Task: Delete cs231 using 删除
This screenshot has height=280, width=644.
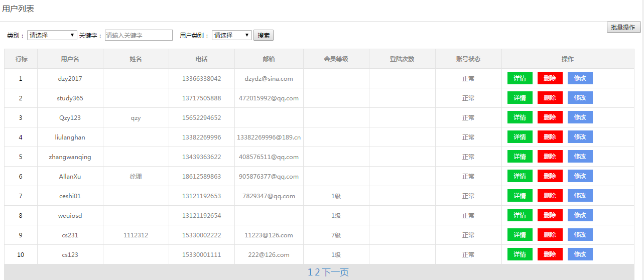Action: (x=550, y=235)
